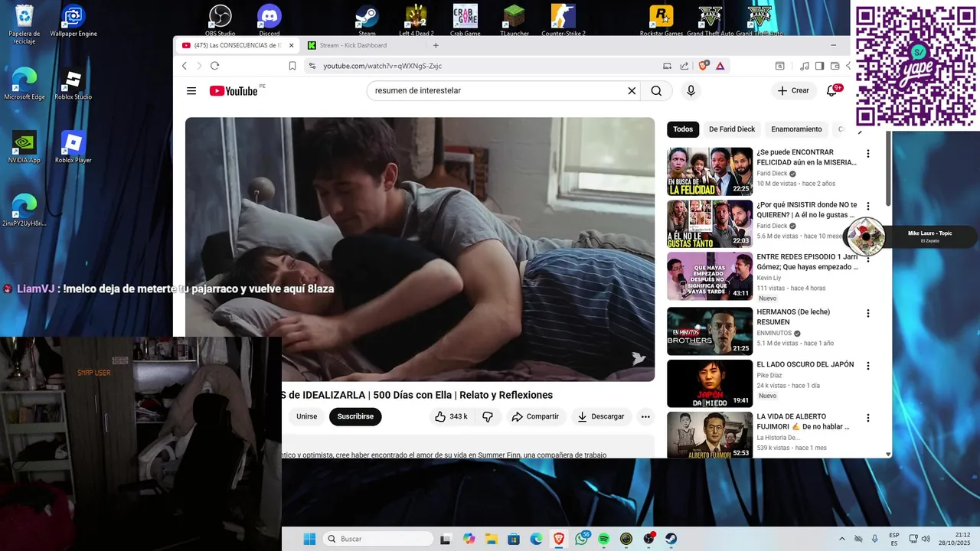Viewport: 980px width, 551px height.
Task: Go back in browser history
Action: [x=185, y=66]
